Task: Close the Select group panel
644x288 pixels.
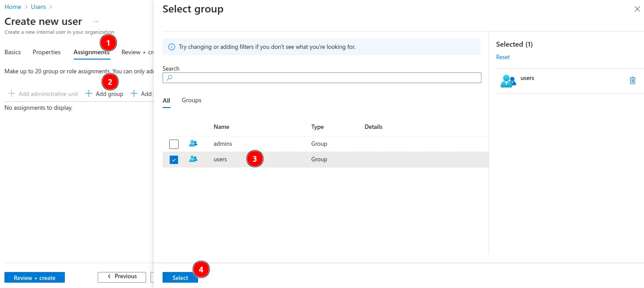Action: (x=637, y=9)
